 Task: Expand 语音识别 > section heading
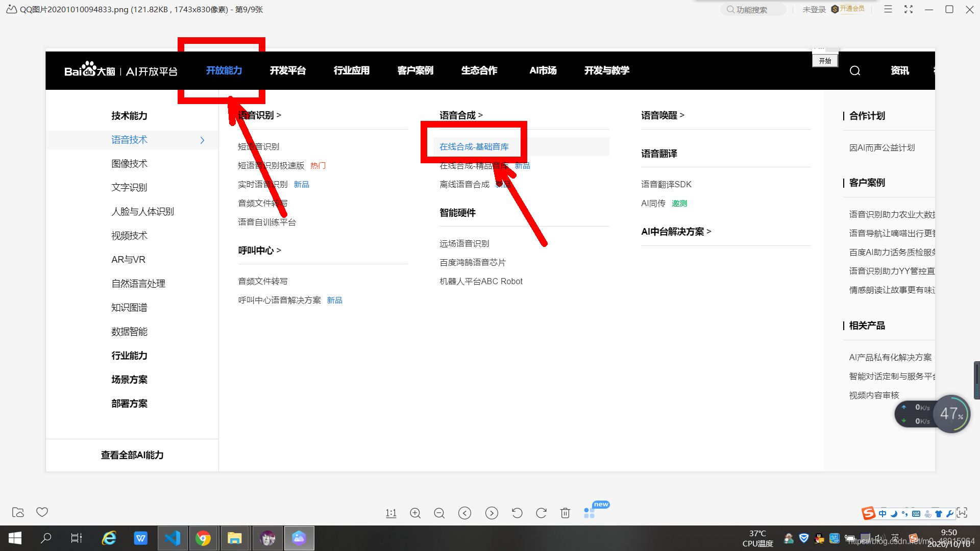pos(259,116)
